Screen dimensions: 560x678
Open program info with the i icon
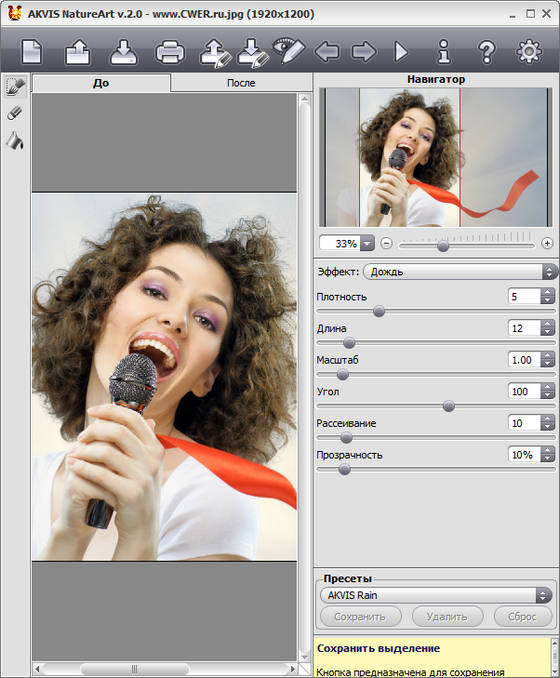(x=444, y=52)
